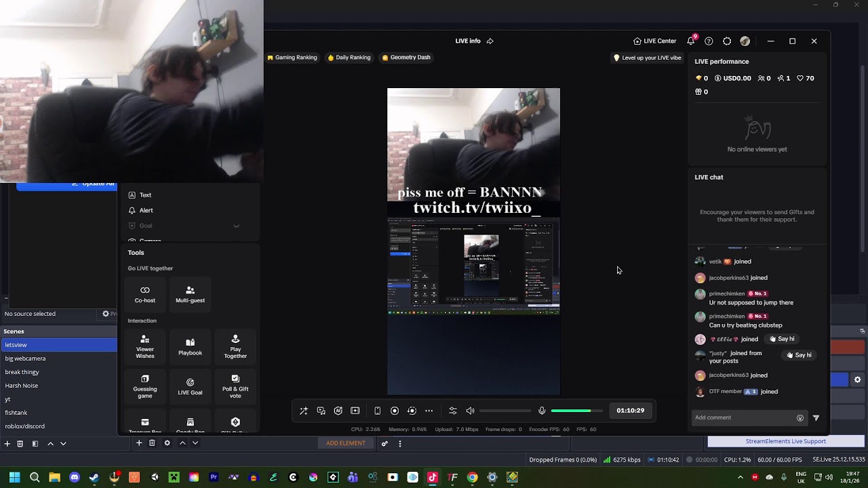This screenshot has width=868, height=488.
Task: Mute the microphone
Action: point(542,411)
